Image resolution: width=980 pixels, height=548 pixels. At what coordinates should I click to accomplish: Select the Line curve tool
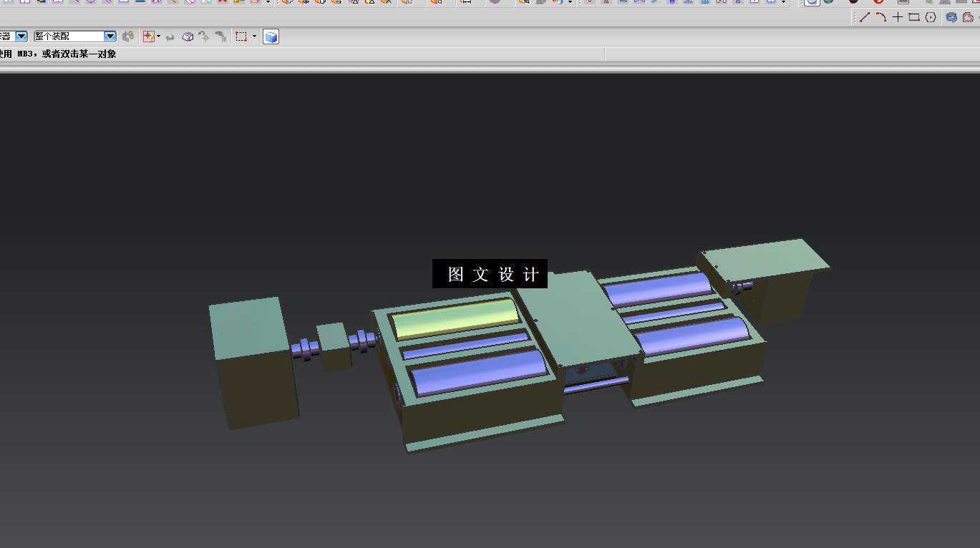(x=865, y=17)
